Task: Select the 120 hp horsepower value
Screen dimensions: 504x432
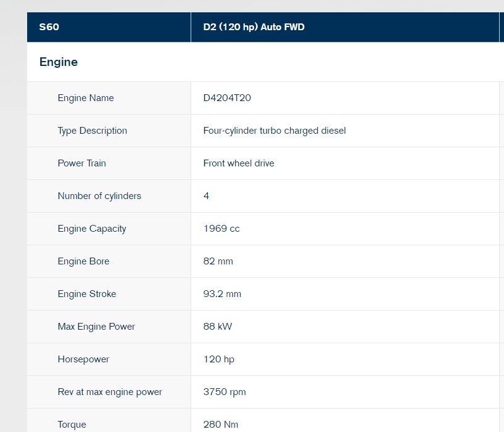Action: pos(219,359)
